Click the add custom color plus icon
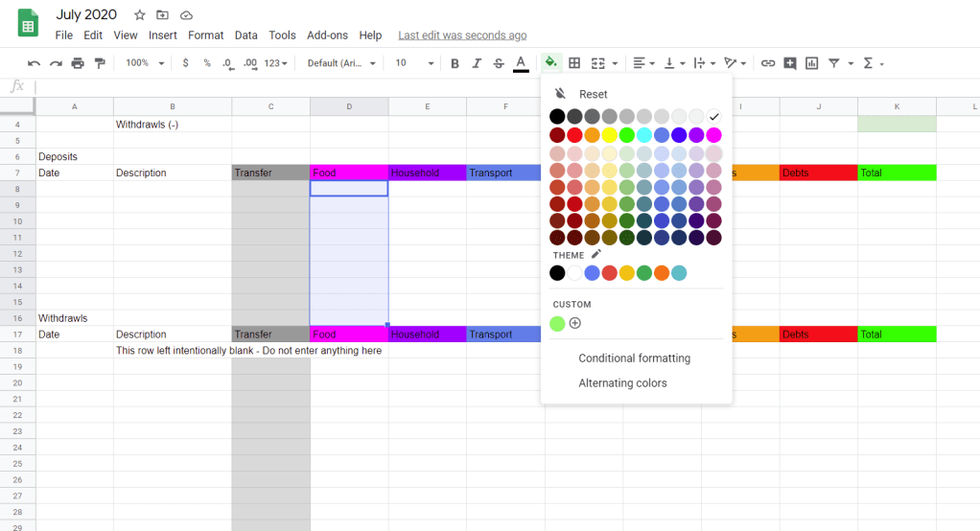 click(x=575, y=323)
